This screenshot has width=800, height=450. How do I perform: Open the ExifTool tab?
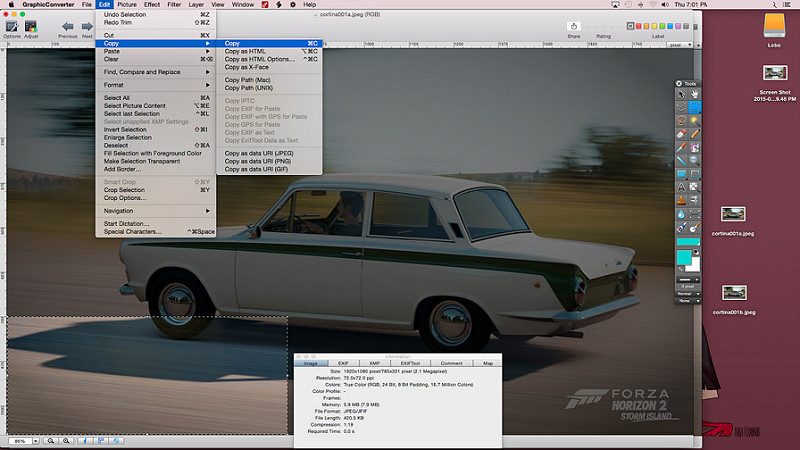410,363
